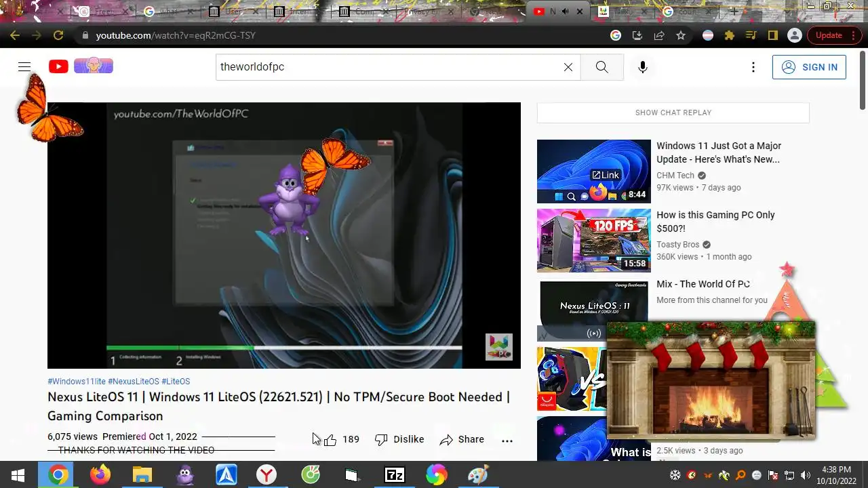Mute the YouTube tab audio icon
The height and width of the screenshot is (488, 868).
(566, 12)
